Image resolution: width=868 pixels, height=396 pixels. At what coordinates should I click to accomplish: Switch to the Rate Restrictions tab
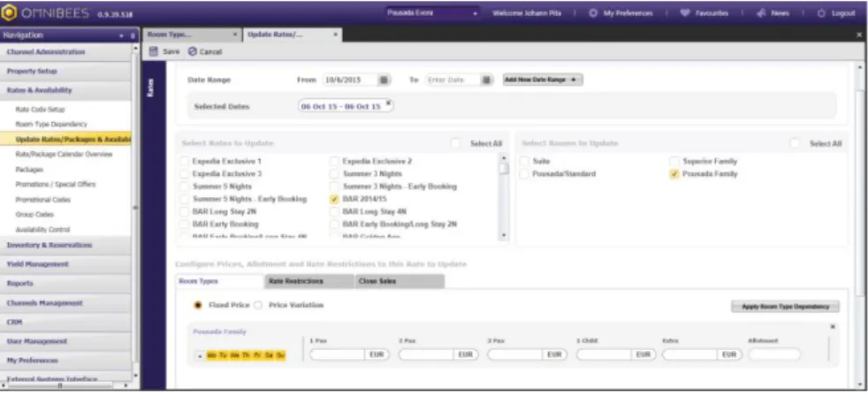coord(309,281)
